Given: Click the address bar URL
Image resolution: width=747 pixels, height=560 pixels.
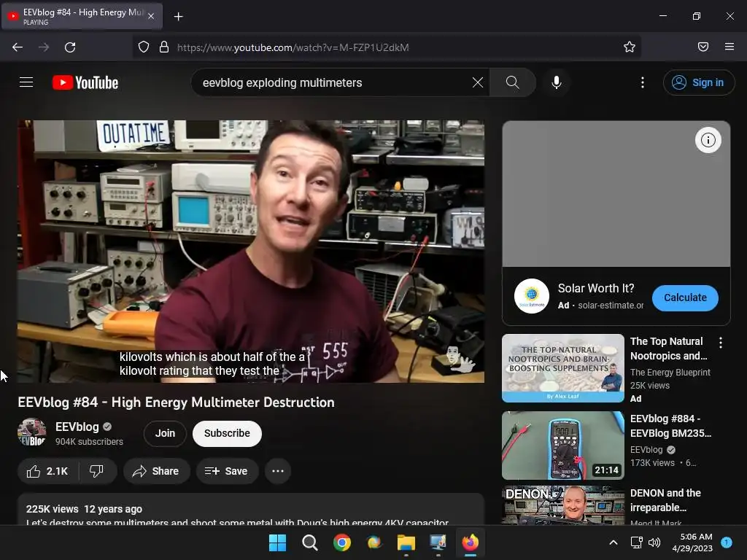Looking at the screenshot, I should 293,47.
